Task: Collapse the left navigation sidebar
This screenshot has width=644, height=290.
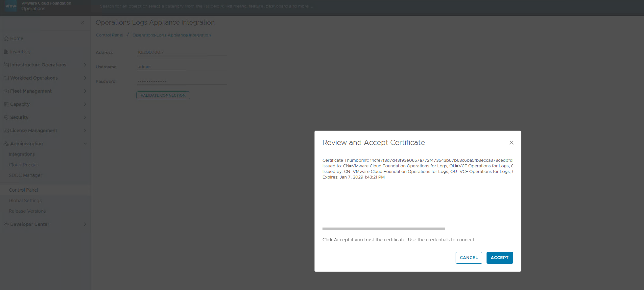Action: 82,23
